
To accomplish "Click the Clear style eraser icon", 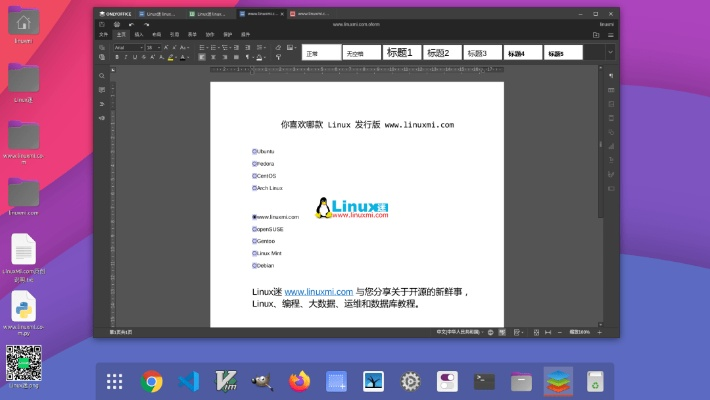I will coord(278,48).
